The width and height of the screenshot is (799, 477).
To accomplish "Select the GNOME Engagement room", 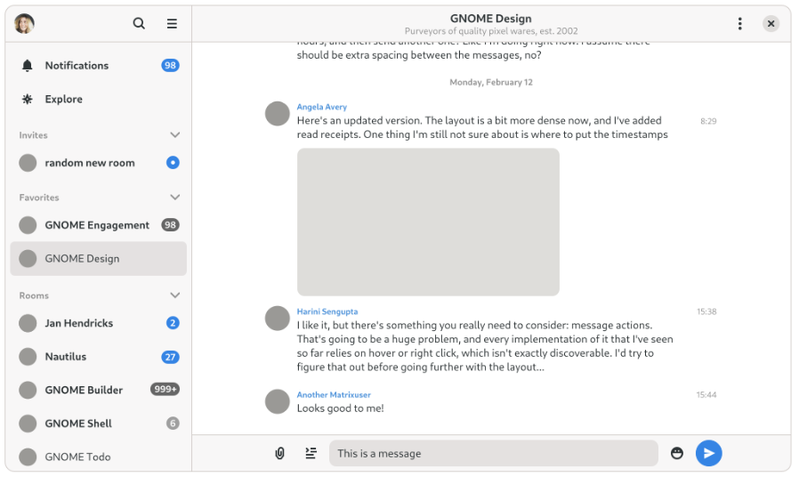I will tap(98, 225).
